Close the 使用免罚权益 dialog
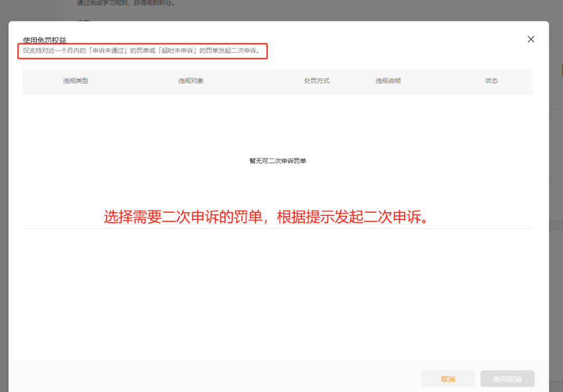Screen dimensions: 563x392 pyautogui.click(x=531, y=39)
